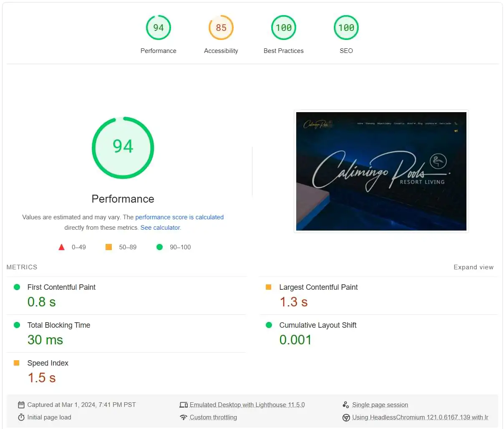The image size is (504, 429).
Task: Click the calendar icon next to capture date
Action: point(21,405)
